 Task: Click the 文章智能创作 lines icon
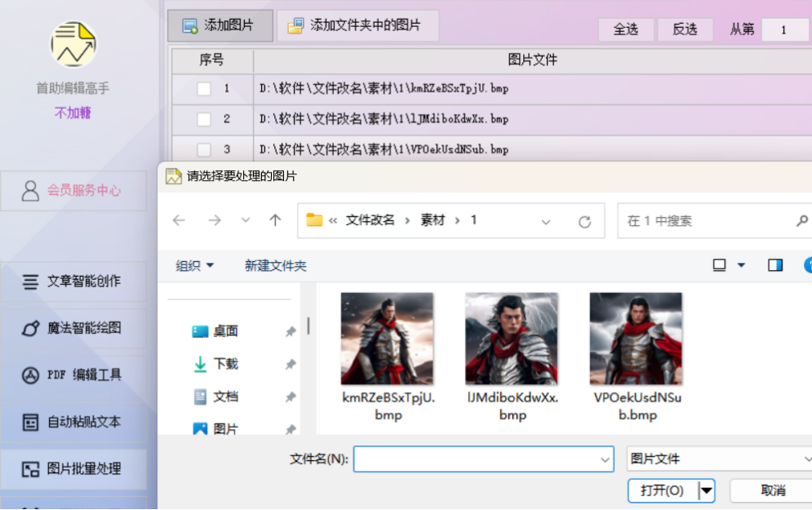[x=30, y=281]
